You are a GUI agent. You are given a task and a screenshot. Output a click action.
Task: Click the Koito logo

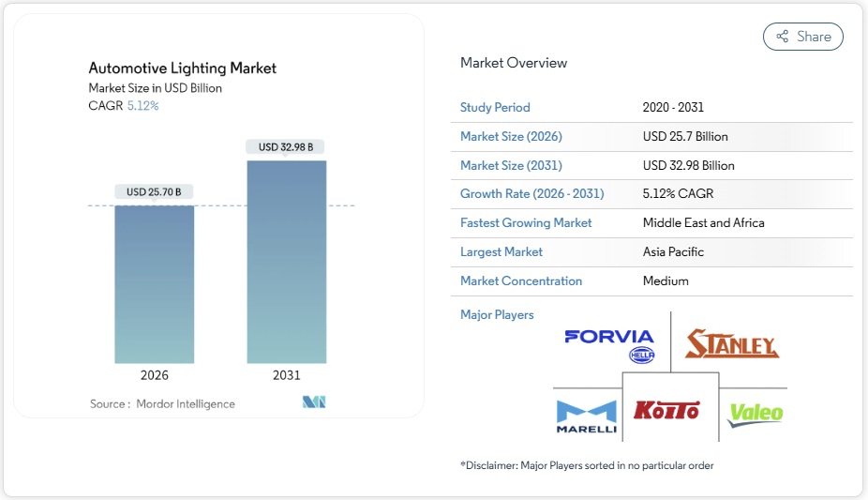[x=666, y=410]
